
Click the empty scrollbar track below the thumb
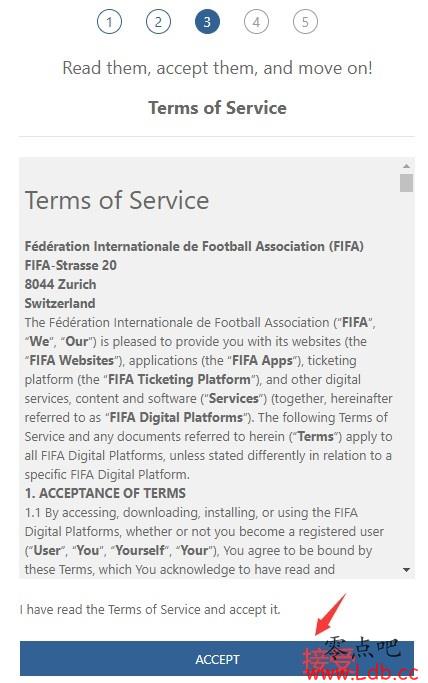tap(406, 378)
